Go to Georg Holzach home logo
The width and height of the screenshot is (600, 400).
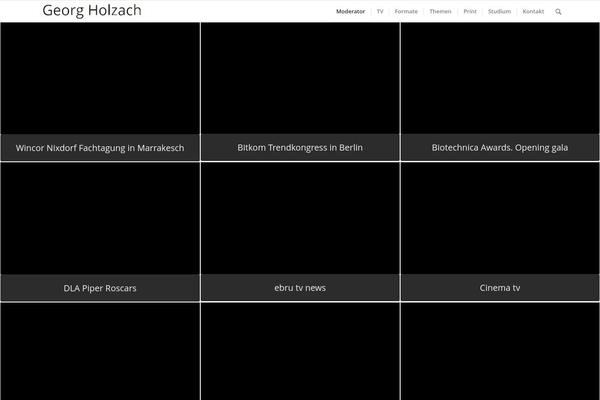tap(92, 11)
